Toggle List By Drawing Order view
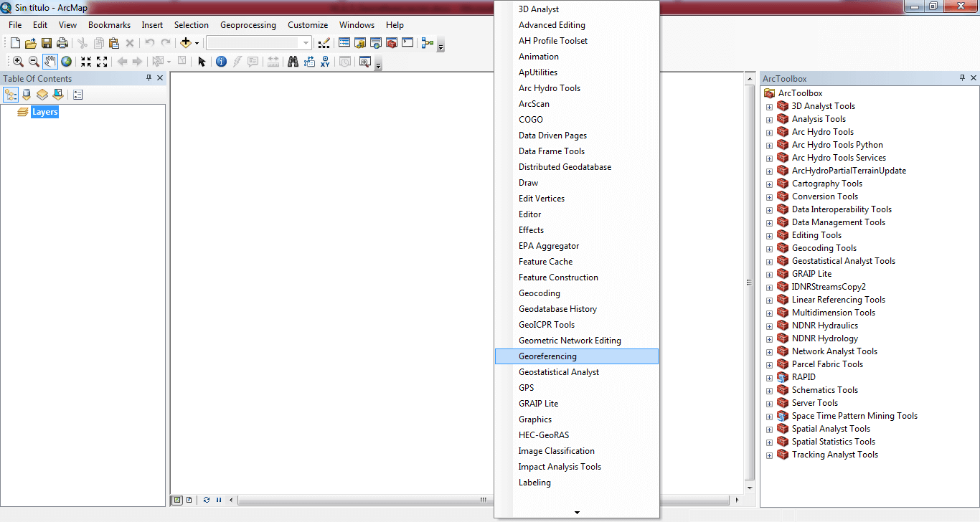This screenshot has width=980, height=522. pyautogui.click(x=11, y=95)
